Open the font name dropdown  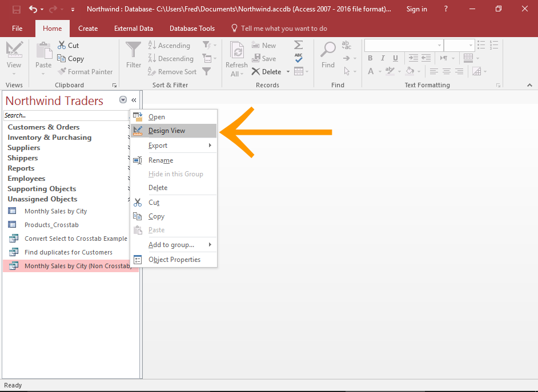click(x=439, y=45)
